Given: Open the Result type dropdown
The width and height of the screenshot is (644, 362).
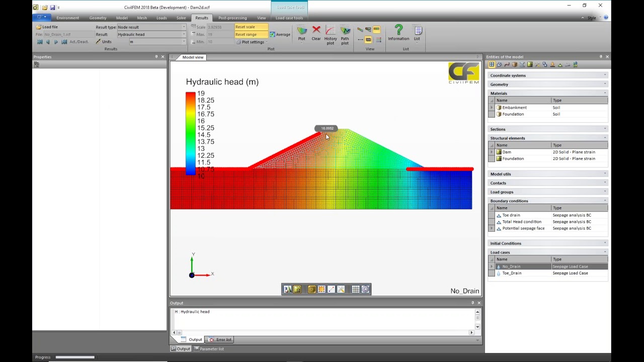Looking at the screenshot, I should click(184, 27).
